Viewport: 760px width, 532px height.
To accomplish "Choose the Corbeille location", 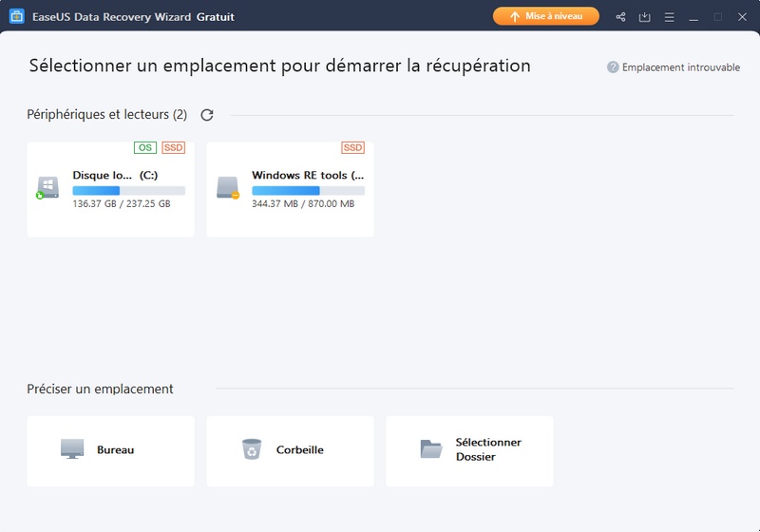I will (290, 450).
